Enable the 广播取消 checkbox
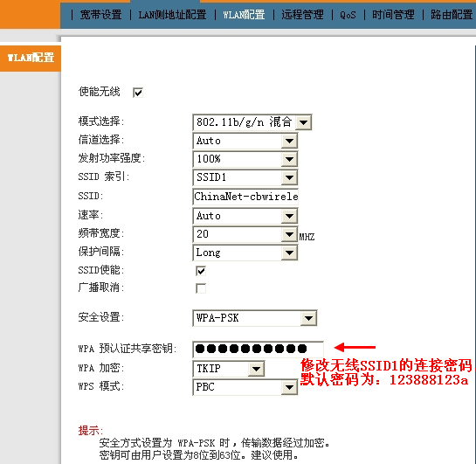Screen dimensions: 476x464 coord(201,288)
